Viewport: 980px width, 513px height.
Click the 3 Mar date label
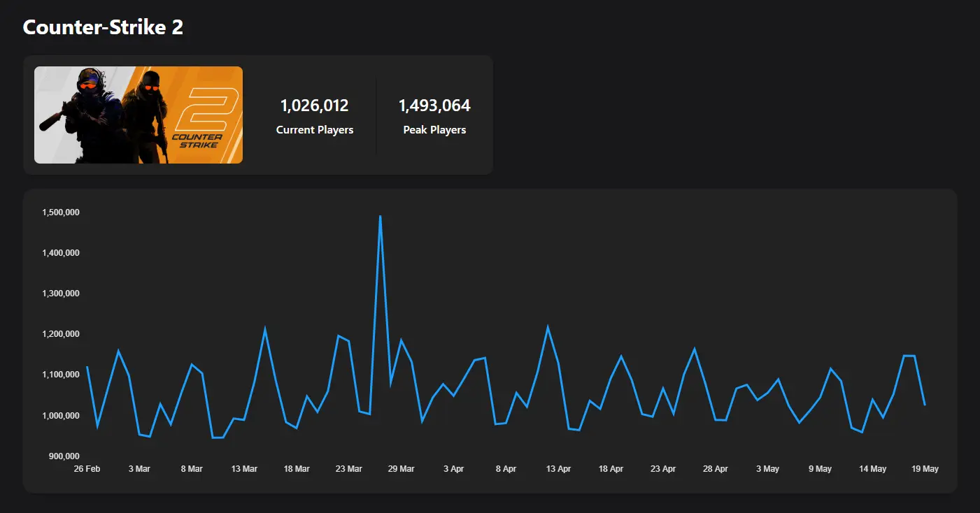click(x=139, y=469)
